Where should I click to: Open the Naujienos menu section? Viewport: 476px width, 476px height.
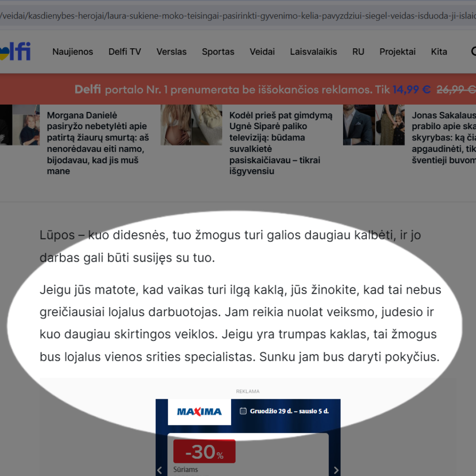pos(73,52)
